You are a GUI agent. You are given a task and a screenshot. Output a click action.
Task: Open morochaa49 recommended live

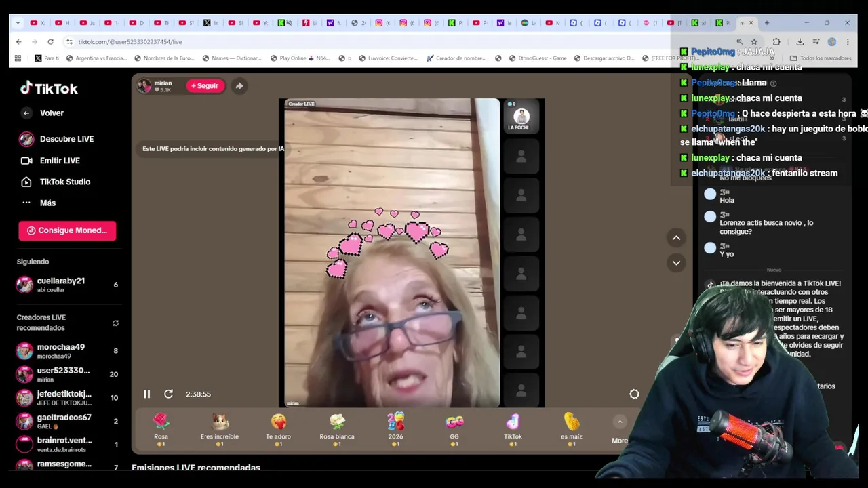[66, 351]
